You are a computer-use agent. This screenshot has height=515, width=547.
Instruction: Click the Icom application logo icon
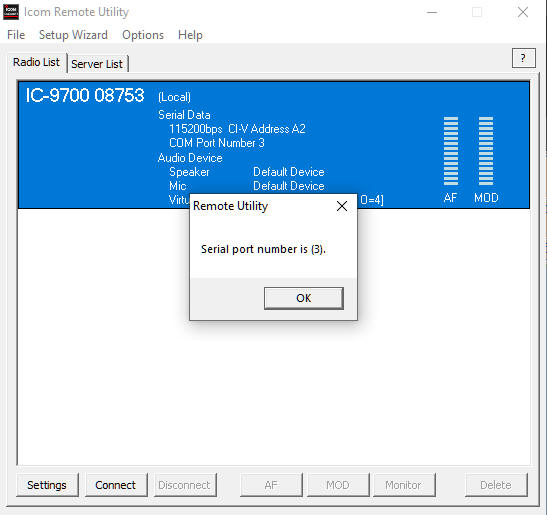tap(11, 12)
